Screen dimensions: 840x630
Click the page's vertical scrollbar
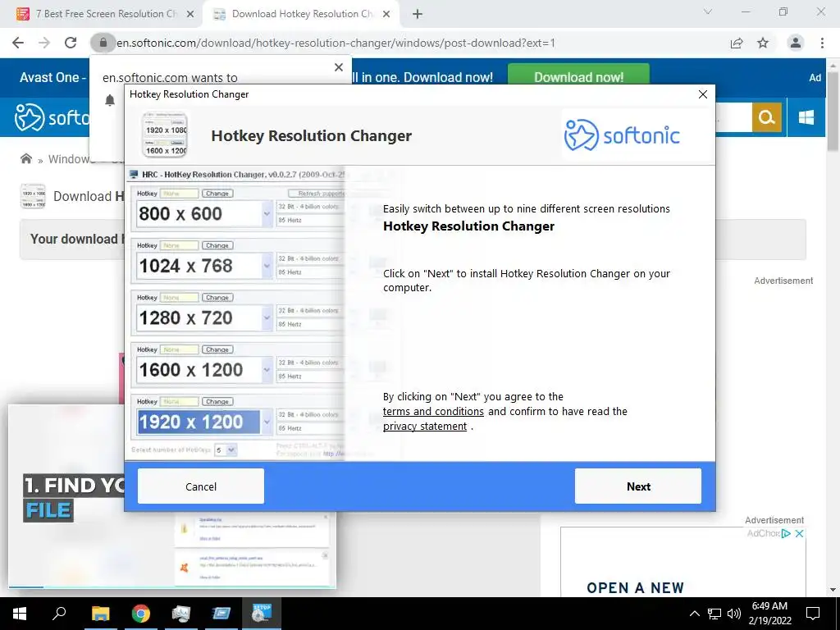click(x=833, y=111)
